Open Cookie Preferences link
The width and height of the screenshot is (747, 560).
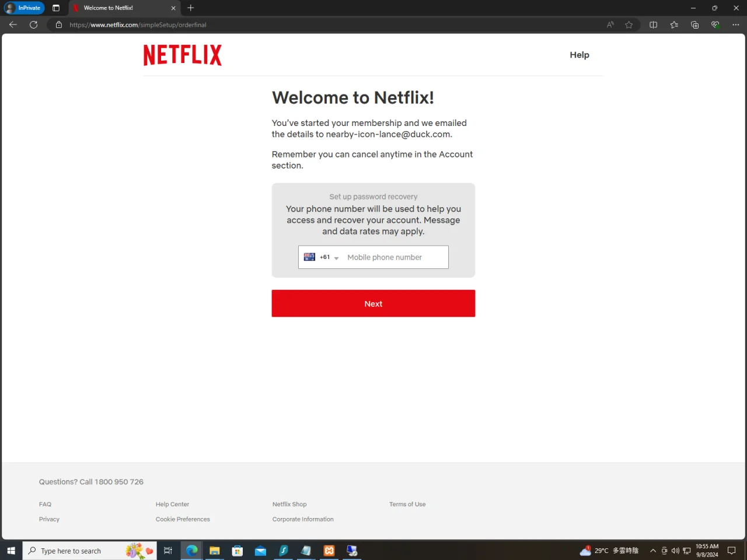pos(183,519)
